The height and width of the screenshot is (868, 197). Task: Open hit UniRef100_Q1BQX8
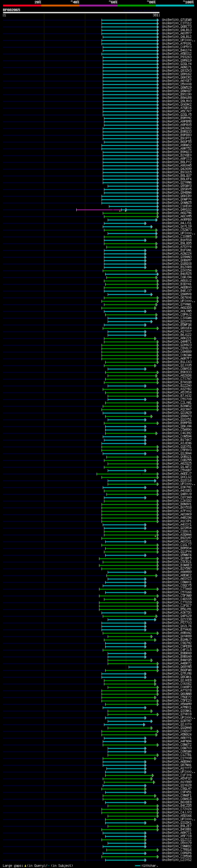[177, 264]
